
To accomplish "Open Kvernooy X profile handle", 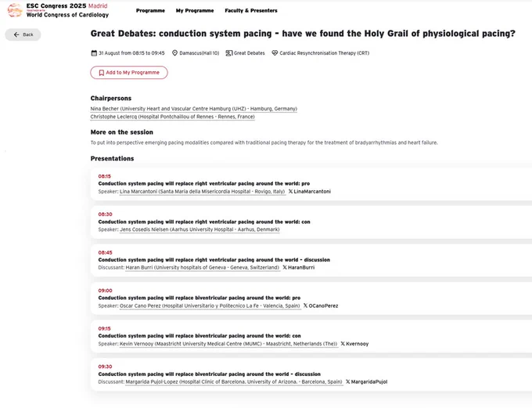I will tap(354, 344).
